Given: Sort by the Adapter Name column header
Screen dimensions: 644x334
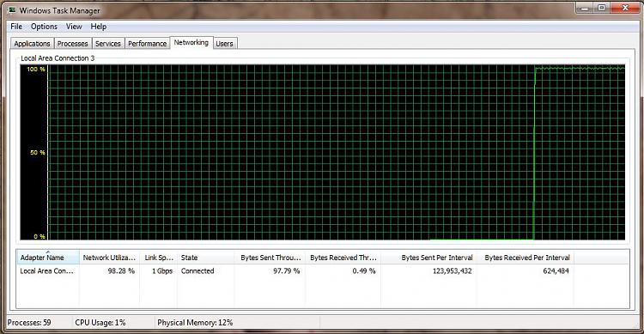Looking at the screenshot, I should click(x=47, y=258).
